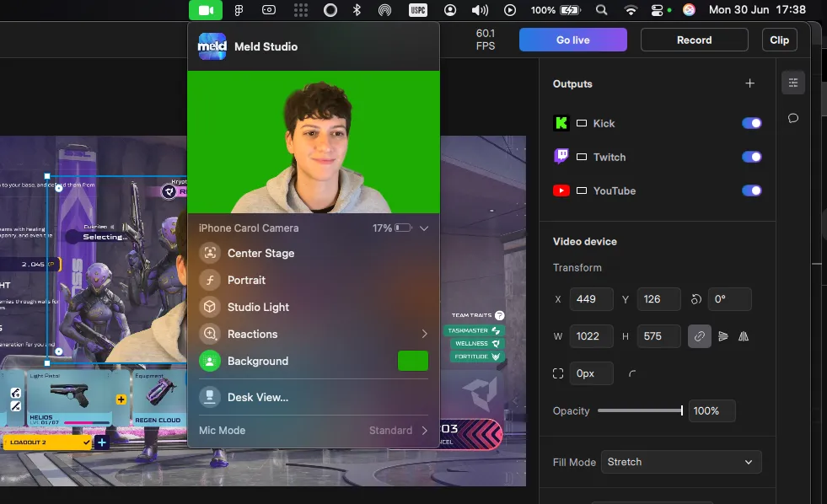Turn off the Twitch output toggle
827x504 pixels.
[751, 157]
